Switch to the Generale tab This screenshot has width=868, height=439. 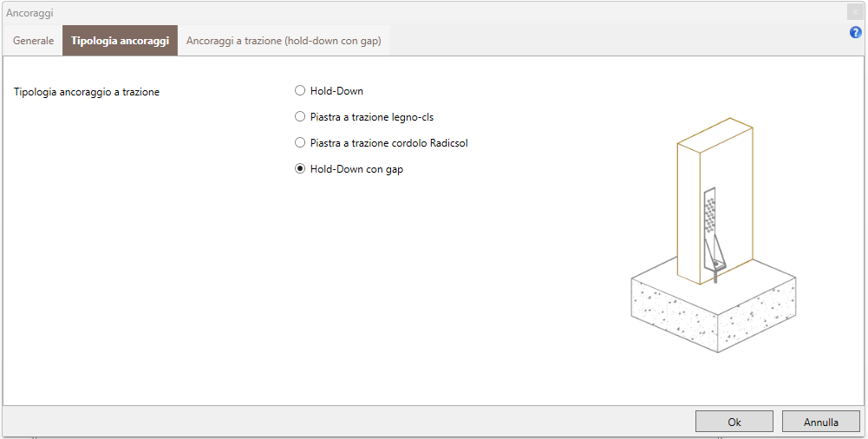click(x=33, y=41)
